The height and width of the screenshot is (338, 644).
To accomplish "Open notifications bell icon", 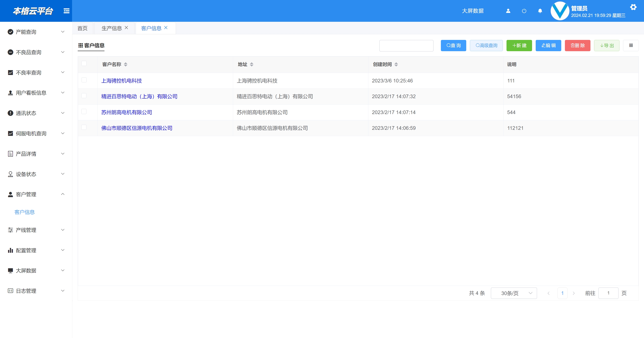I will point(540,11).
